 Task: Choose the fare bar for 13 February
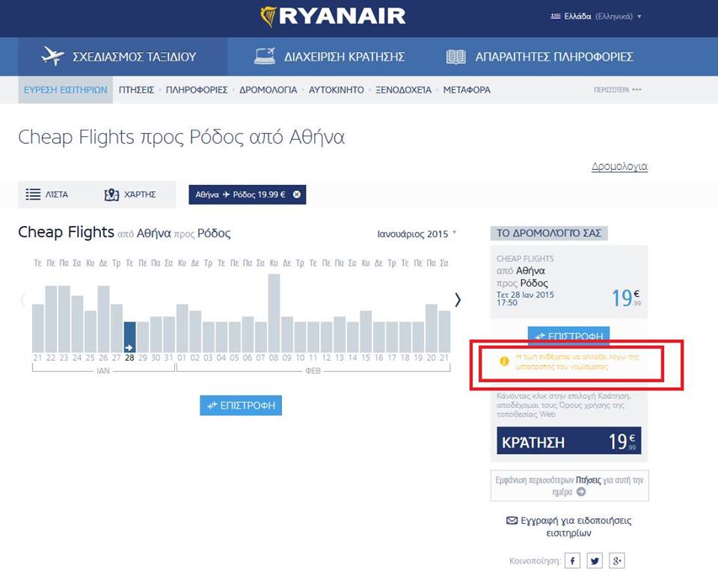(340, 334)
